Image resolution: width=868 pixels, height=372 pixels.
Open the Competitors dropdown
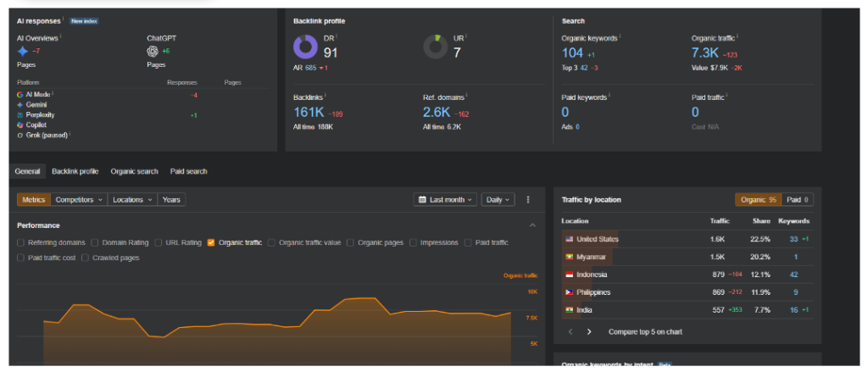click(x=79, y=200)
